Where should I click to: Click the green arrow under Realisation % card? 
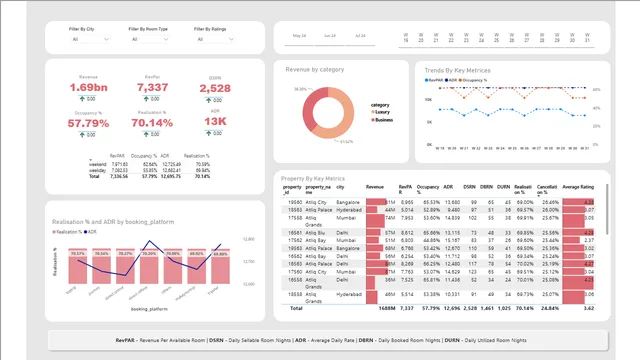[x=146, y=134]
